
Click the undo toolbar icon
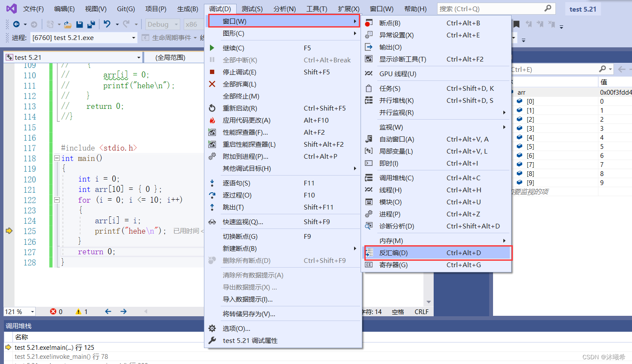click(x=107, y=24)
